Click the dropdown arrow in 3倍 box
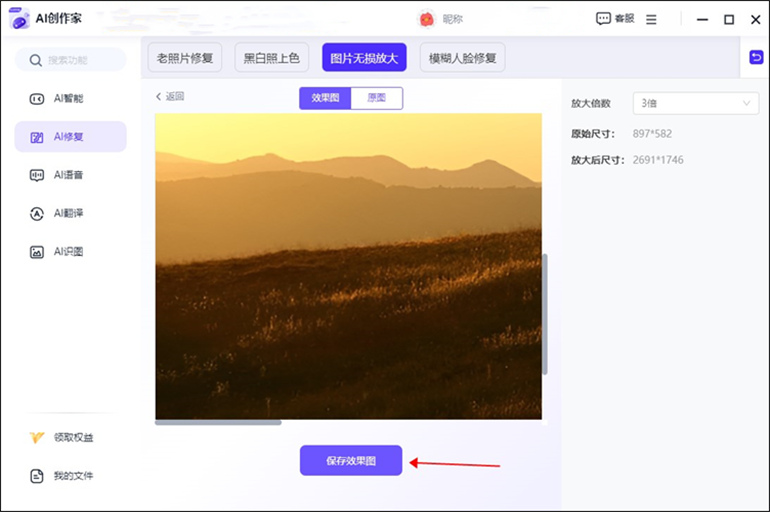This screenshot has width=770, height=512. [x=746, y=103]
